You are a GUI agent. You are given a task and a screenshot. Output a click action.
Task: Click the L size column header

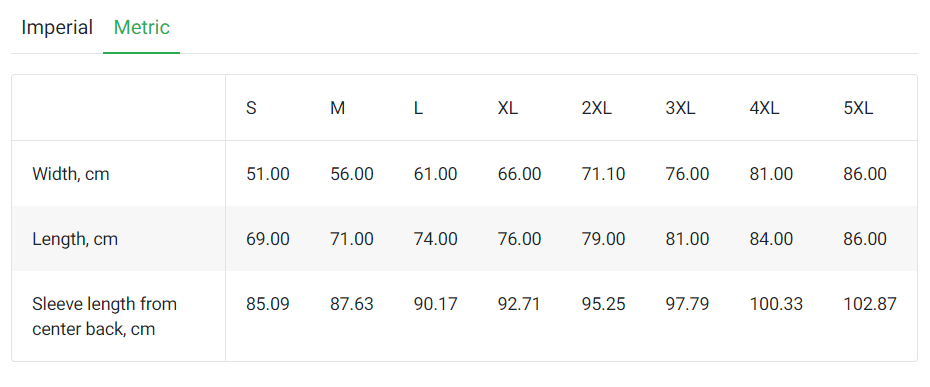418,109
